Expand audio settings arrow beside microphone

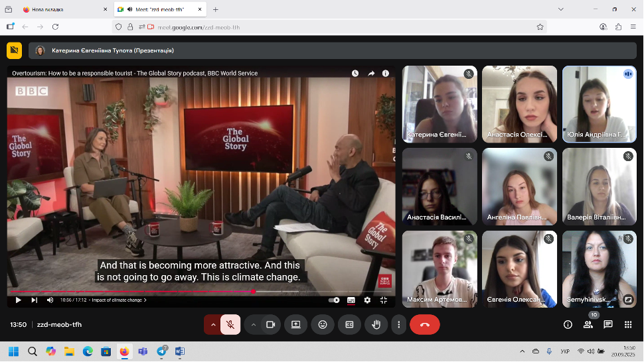click(212, 324)
